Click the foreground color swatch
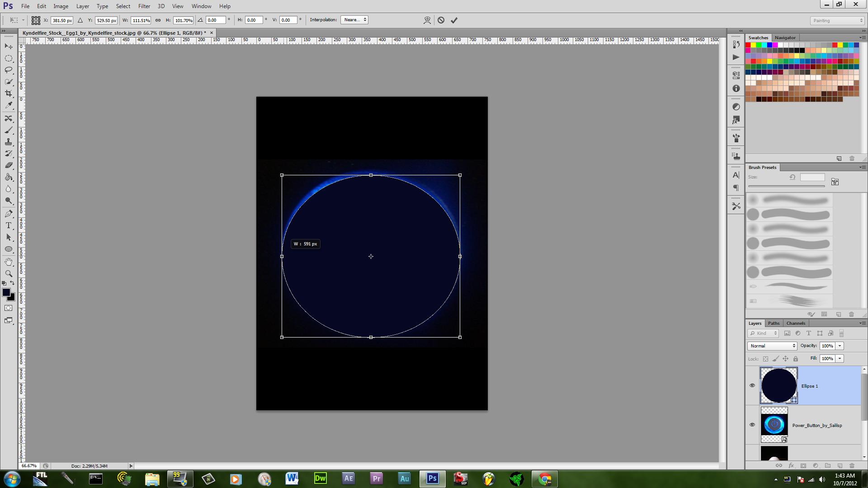 tap(6, 293)
